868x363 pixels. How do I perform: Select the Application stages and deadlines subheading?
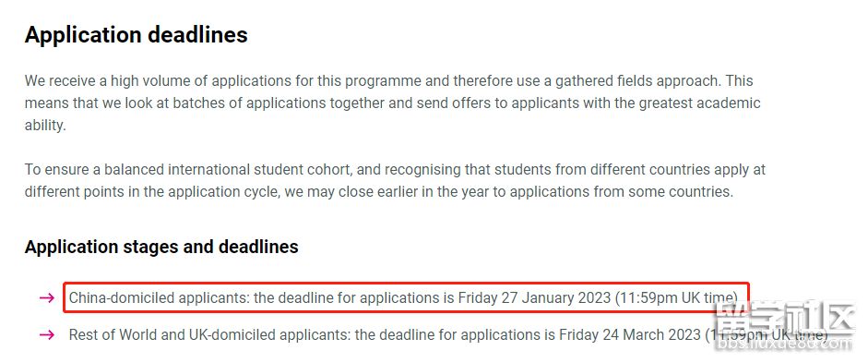point(161,247)
